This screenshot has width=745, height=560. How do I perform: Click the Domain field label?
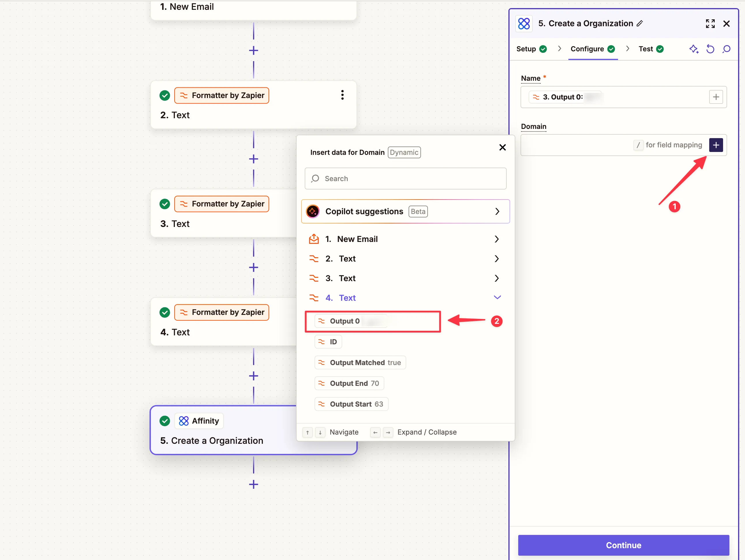tap(534, 127)
